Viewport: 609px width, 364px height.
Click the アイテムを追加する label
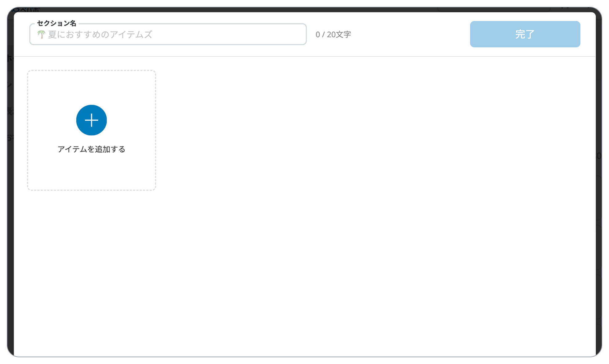point(91,149)
